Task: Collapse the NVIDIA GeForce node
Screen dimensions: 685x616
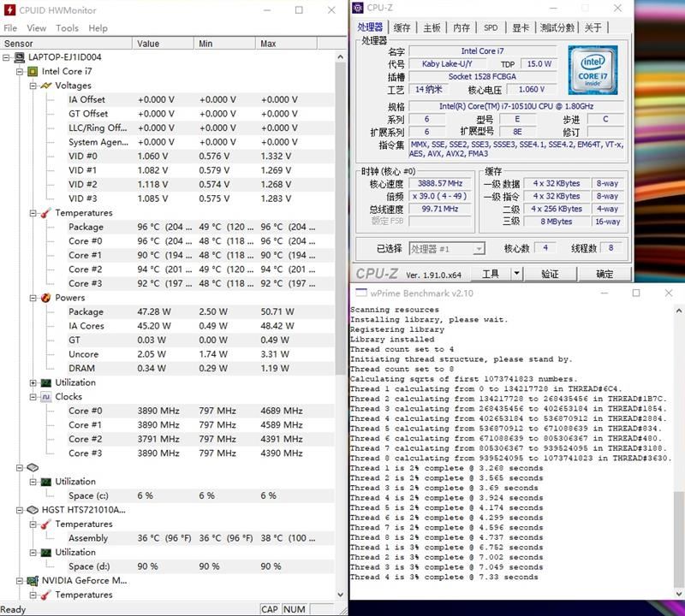Action: [20, 581]
